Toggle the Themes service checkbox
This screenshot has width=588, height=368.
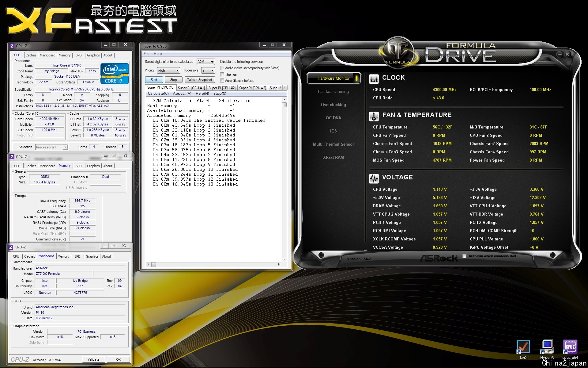point(222,75)
